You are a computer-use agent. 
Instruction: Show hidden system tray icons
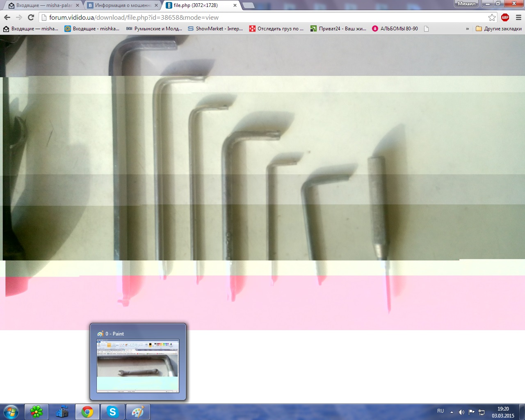tap(452, 412)
